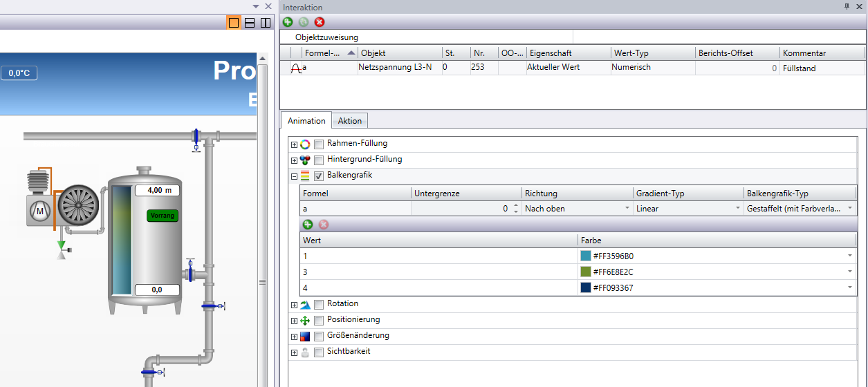This screenshot has width=868, height=387.
Task: Open the Balkengrafik-Typ dropdown showing Gestaffelt
Action: click(800, 208)
